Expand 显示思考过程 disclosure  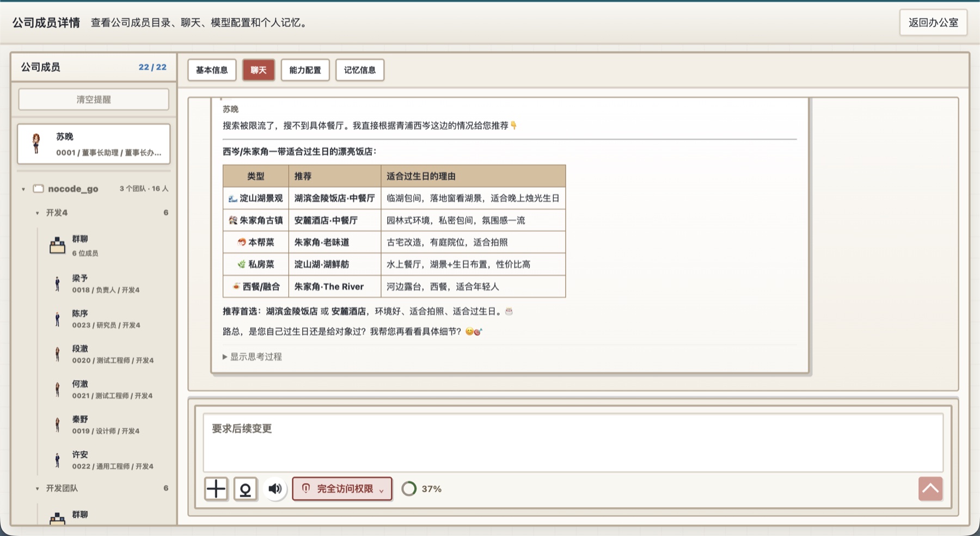pos(252,357)
